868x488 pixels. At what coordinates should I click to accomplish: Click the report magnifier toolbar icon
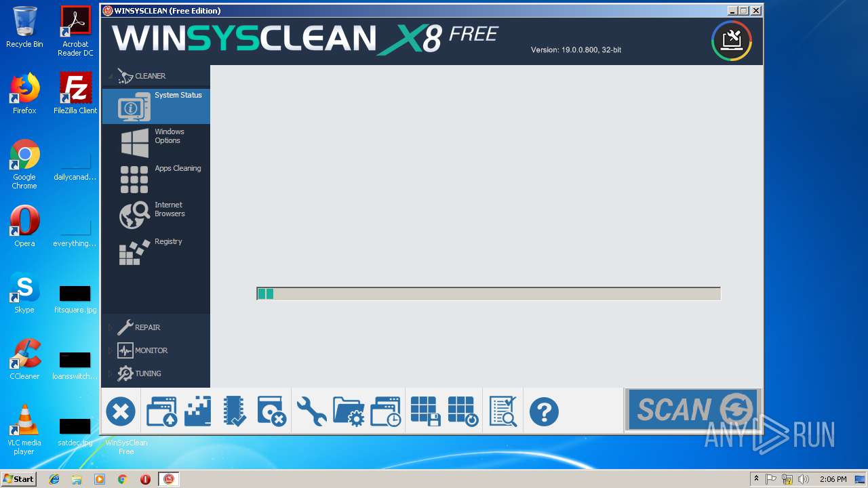tap(503, 411)
